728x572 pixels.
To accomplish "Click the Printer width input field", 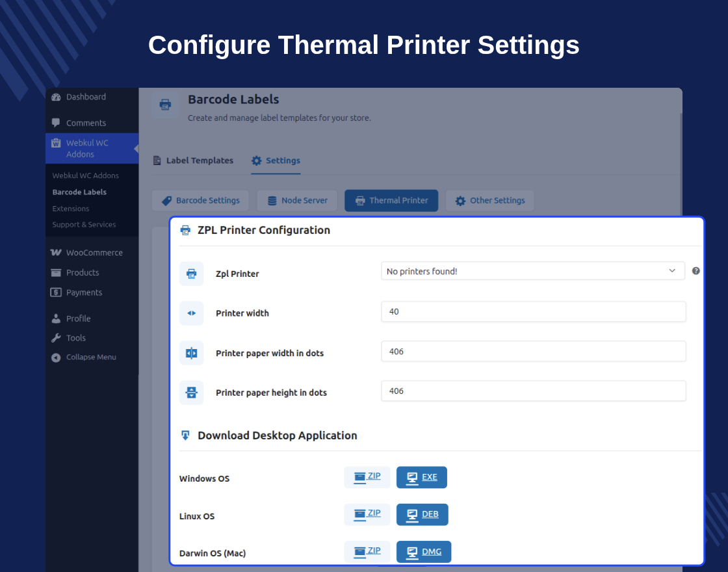I will tap(534, 311).
